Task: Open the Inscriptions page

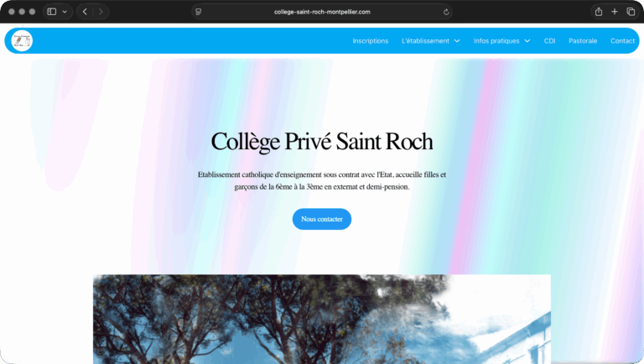Action: tap(371, 40)
